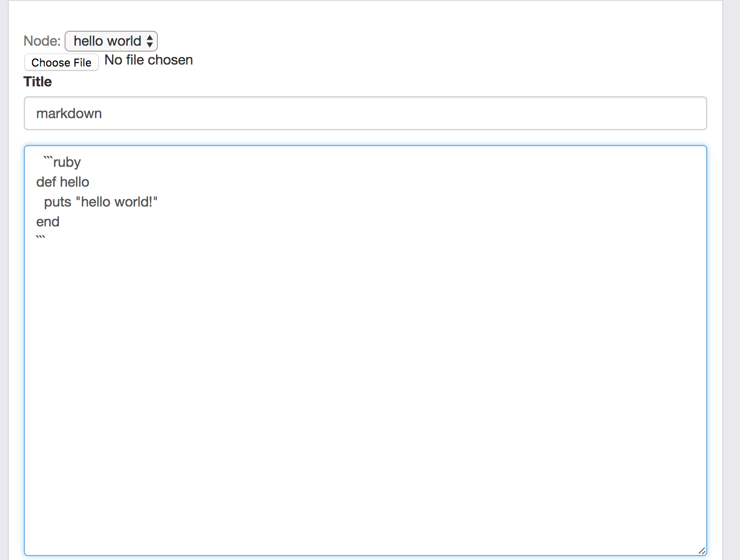Focus the Title input containing markdown
The image size is (740, 560).
point(366,113)
